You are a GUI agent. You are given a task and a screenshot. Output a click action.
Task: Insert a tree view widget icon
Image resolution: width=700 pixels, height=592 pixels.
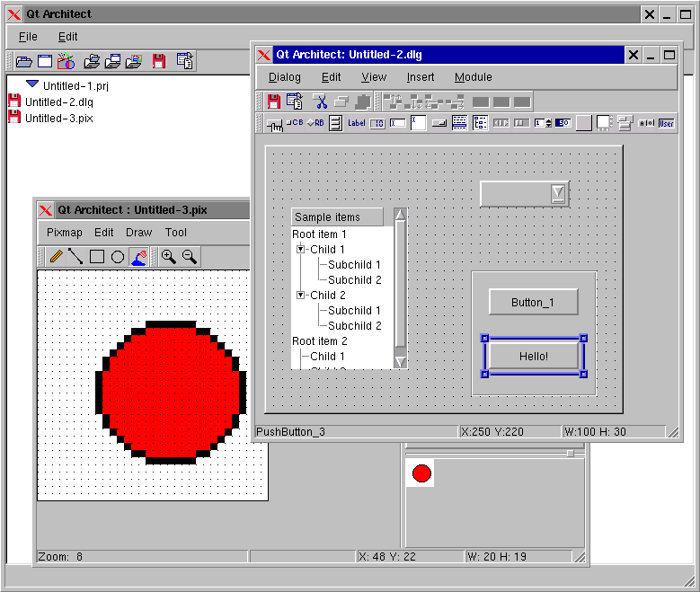(480, 123)
